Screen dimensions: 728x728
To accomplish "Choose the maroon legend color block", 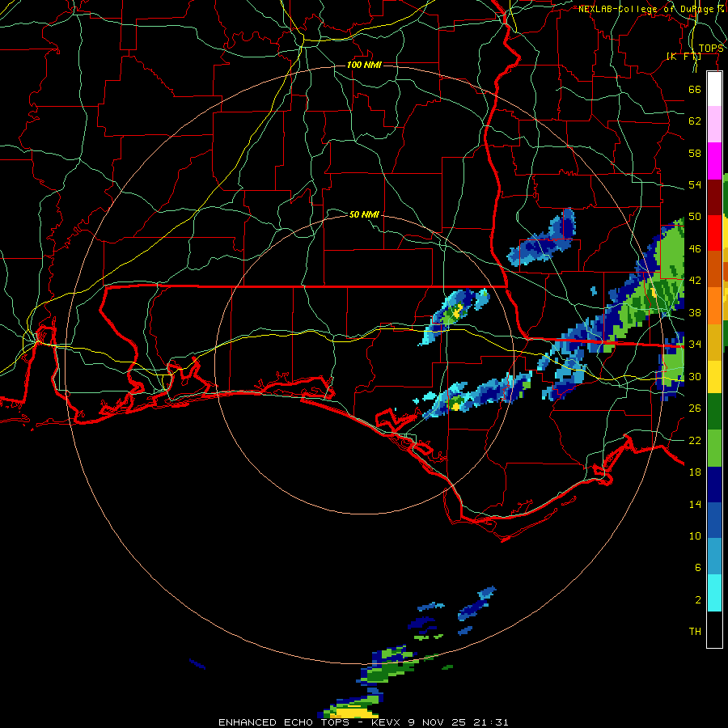I will point(714,197).
